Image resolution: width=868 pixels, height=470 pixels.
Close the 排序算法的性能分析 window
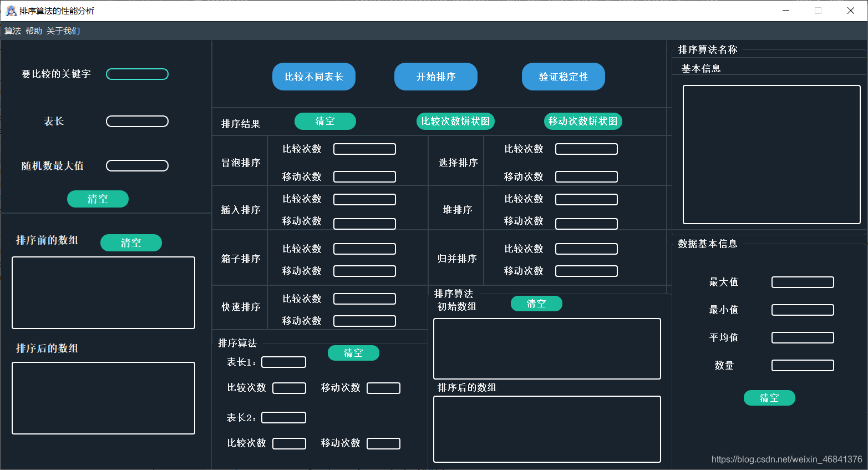point(851,11)
